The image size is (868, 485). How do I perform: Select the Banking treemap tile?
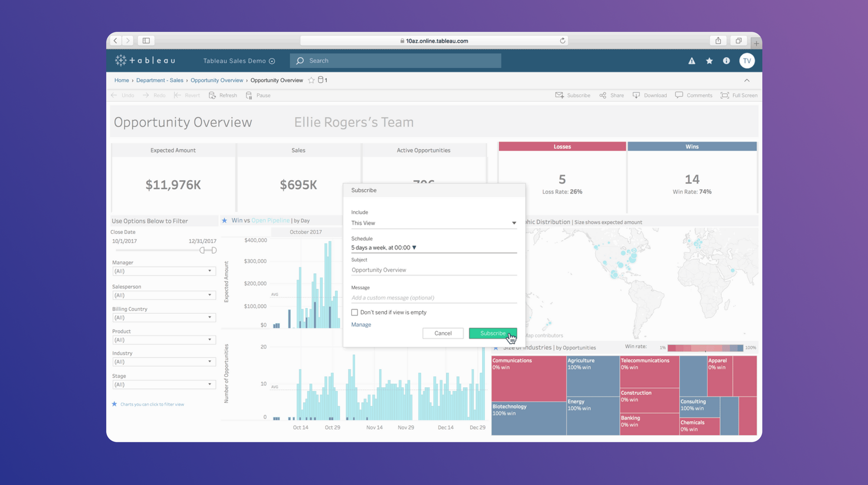coord(649,424)
